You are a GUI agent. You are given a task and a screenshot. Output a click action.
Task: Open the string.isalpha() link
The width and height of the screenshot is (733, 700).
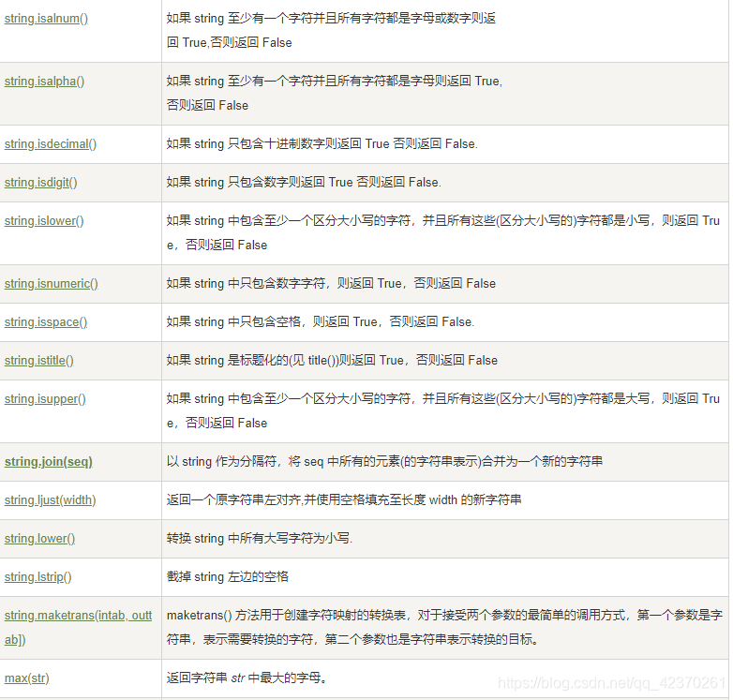click(x=44, y=82)
